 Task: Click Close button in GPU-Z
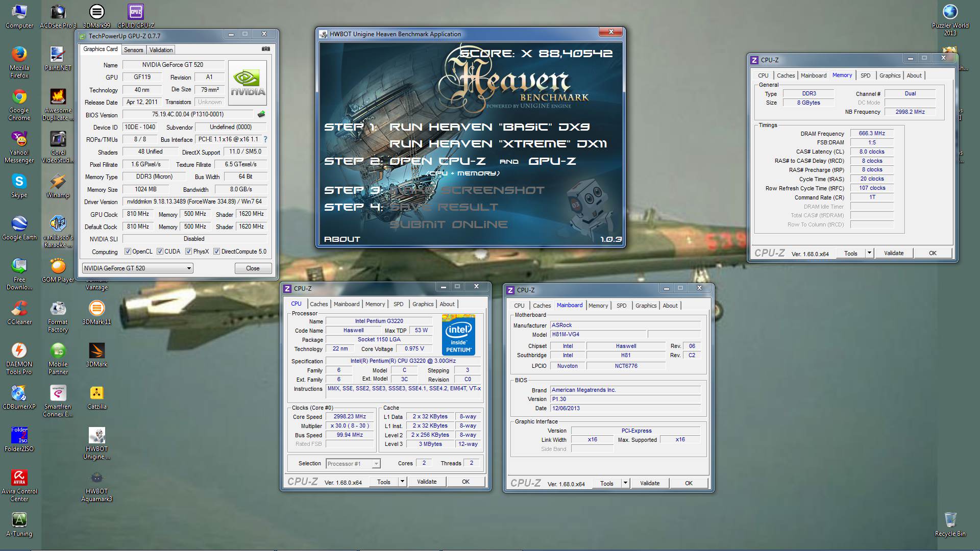click(253, 268)
